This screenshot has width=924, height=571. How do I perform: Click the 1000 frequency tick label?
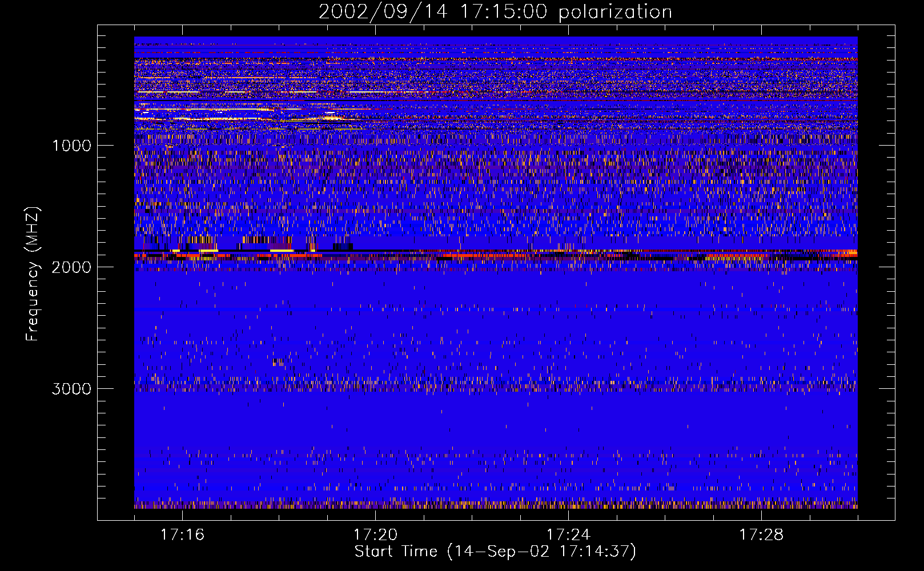click(72, 146)
